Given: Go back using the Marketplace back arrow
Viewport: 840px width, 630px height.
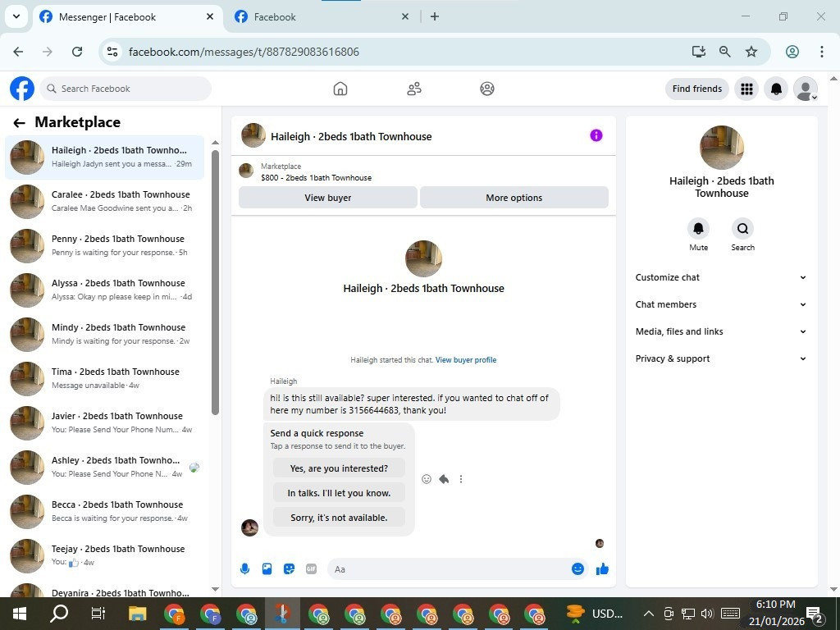Looking at the screenshot, I should (20, 123).
